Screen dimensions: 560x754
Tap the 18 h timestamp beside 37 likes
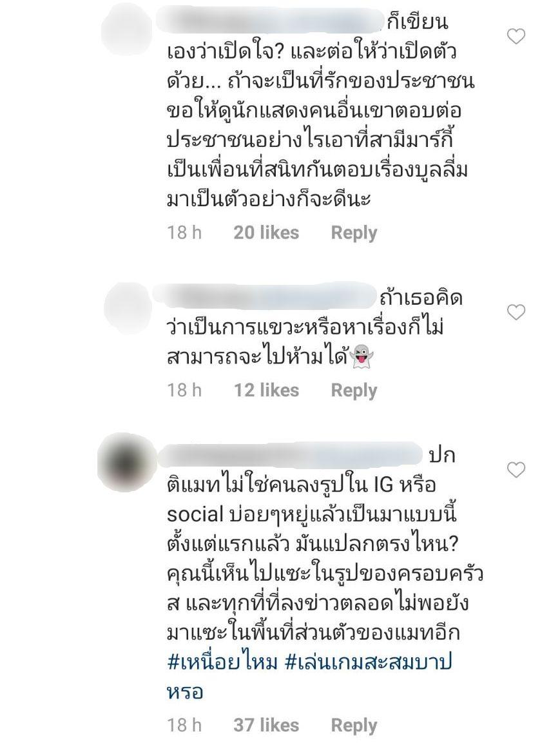(x=184, y=725)
